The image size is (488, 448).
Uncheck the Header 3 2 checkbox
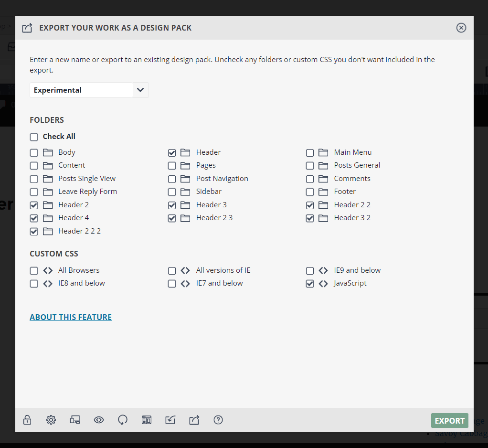click(x=310, y=218)
